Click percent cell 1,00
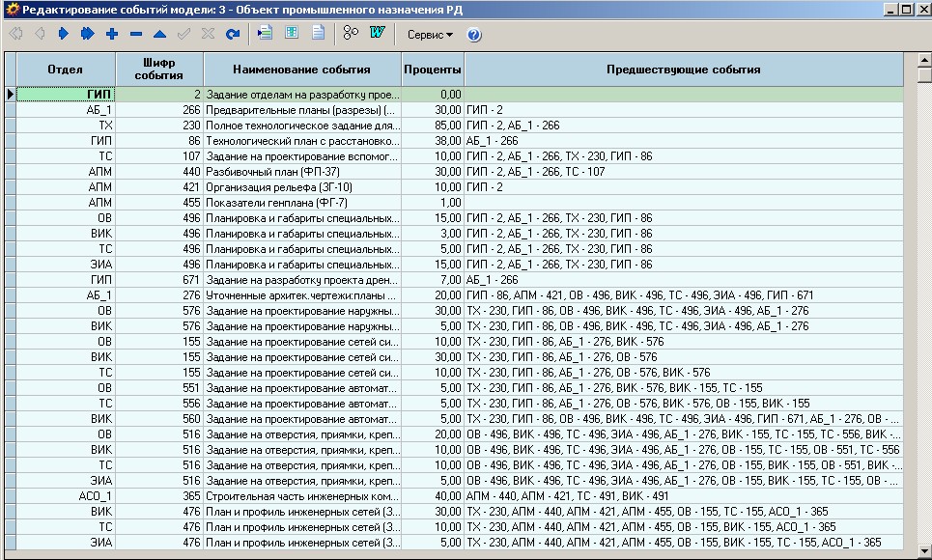The height and width of the screenshot is (560, 932). [x=433, y=203]
